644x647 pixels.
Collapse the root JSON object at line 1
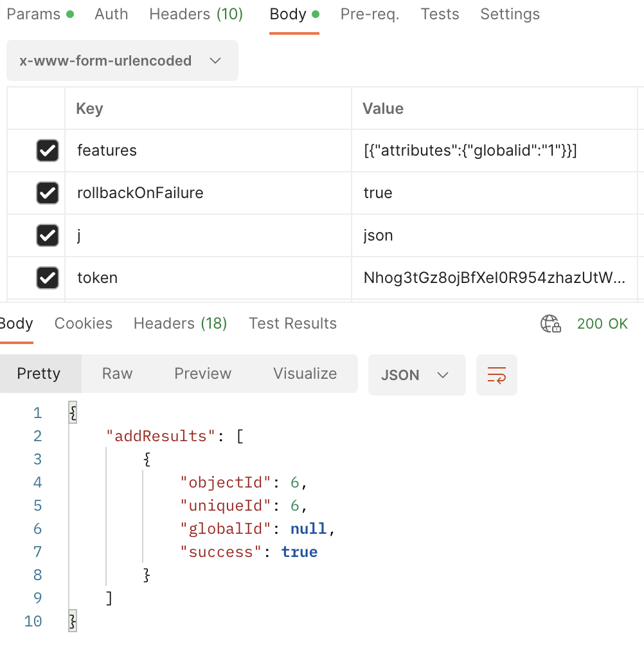[x=72, y=412]
